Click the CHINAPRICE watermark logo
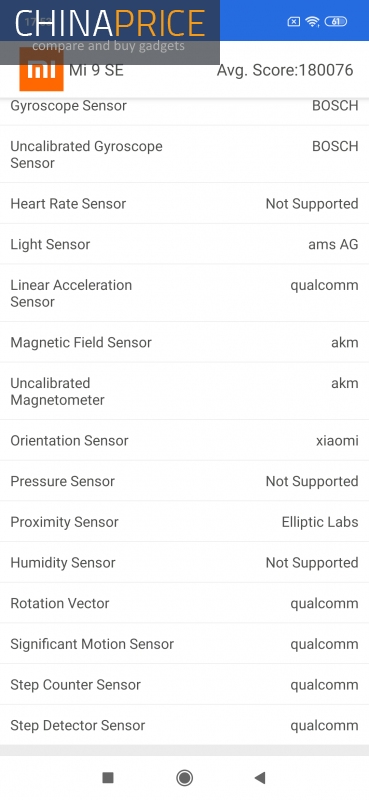 coord(110,29)
